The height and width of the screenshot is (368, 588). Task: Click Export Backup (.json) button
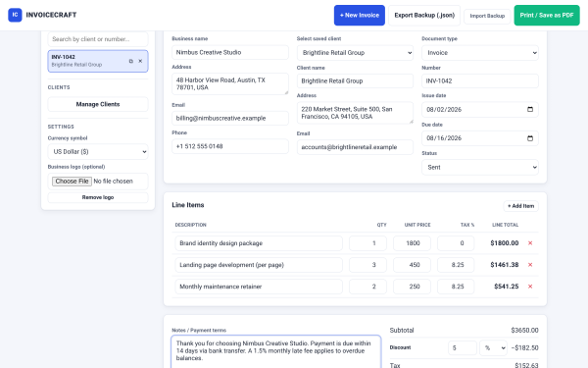pyautogui.click(x=424, y=16)
